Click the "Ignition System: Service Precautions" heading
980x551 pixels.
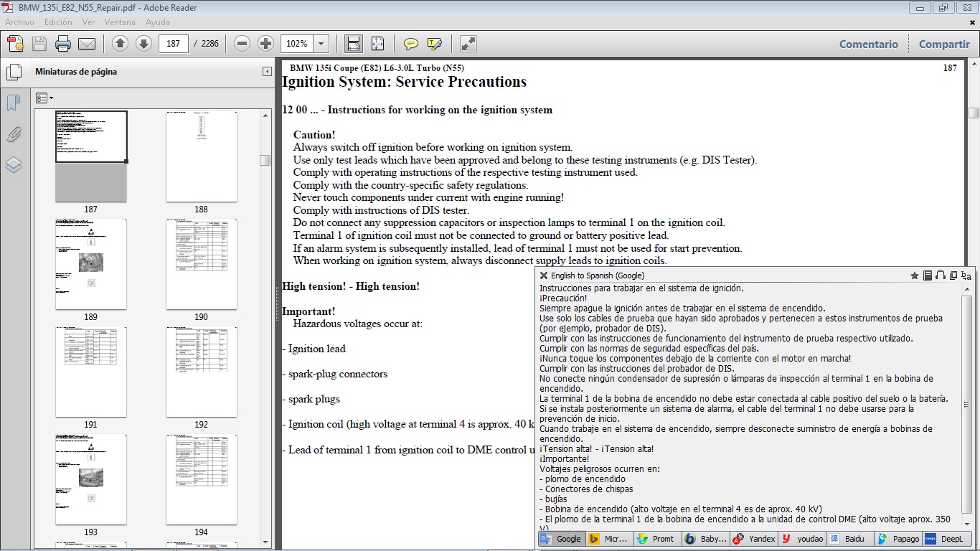[x=404, y=82]
